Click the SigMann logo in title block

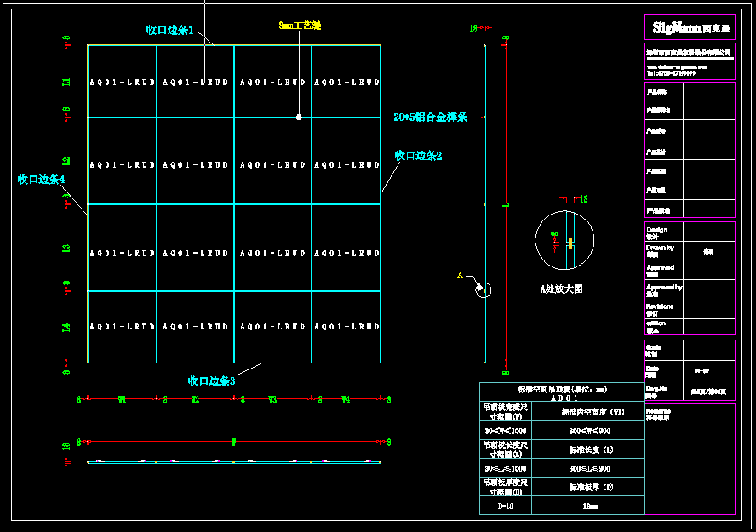click(690, 28)
